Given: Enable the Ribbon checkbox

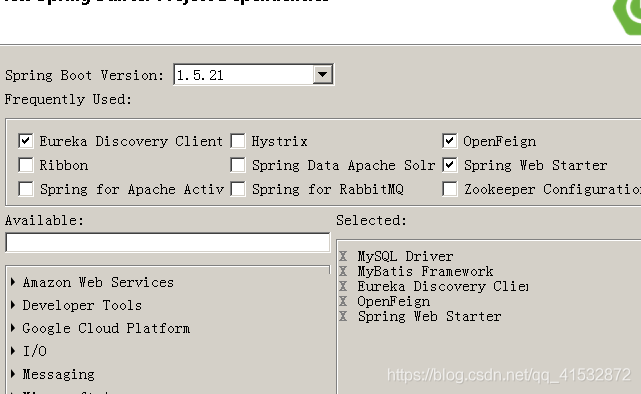Looking at the screenshot, I should (x=26, y=165).
